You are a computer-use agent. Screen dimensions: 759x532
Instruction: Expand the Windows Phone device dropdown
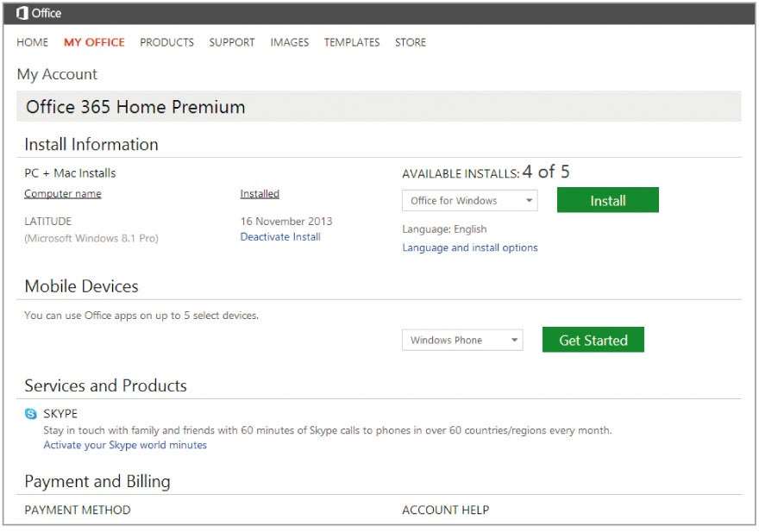click(x=462, y=341)
